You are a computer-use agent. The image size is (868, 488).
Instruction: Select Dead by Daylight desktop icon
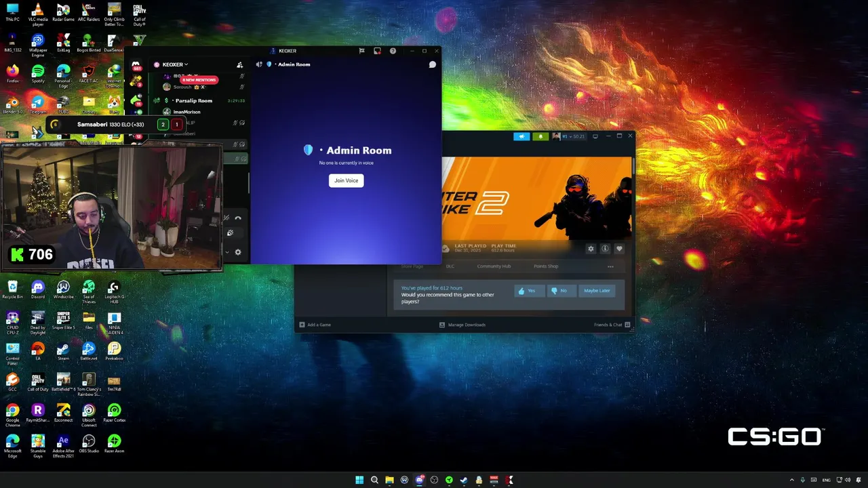point(38,323)
